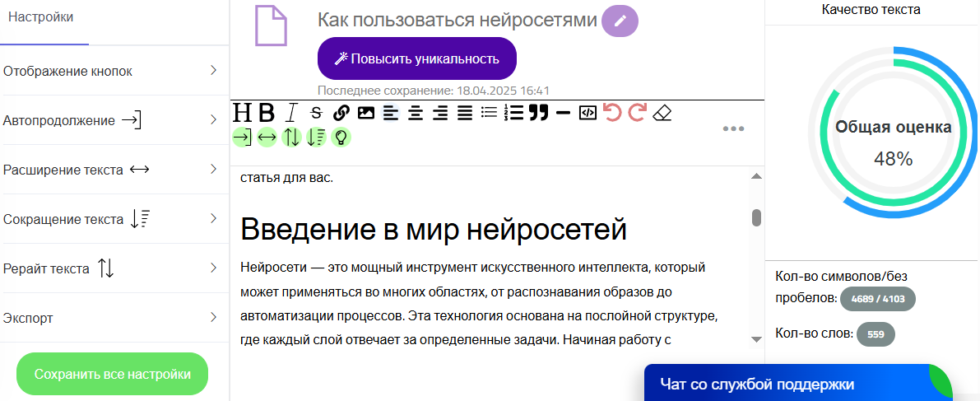This screenshot has width=980, height=401.
Task: Create a bulleted list
Action: tap(489, 113)
